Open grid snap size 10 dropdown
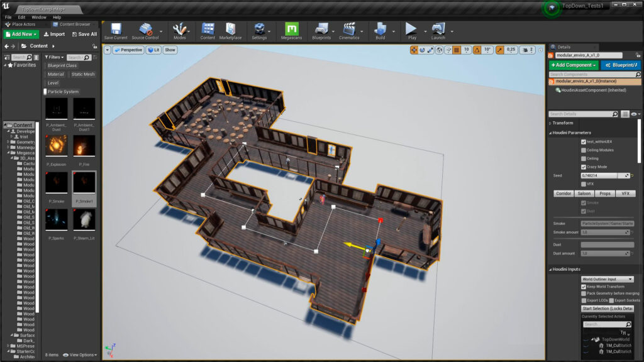The height and width of the screenshot is (362, 644). 466,50
